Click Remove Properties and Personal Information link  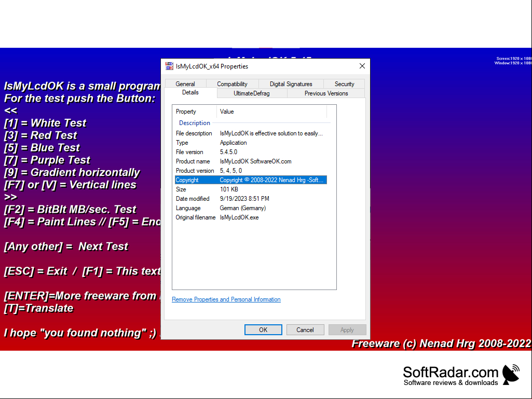226,299
